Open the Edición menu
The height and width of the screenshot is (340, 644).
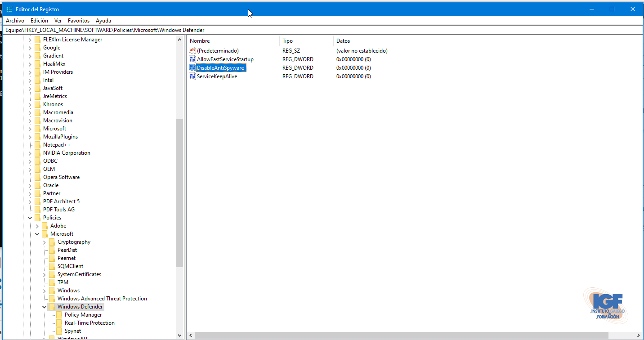click(x=39, y=21)
